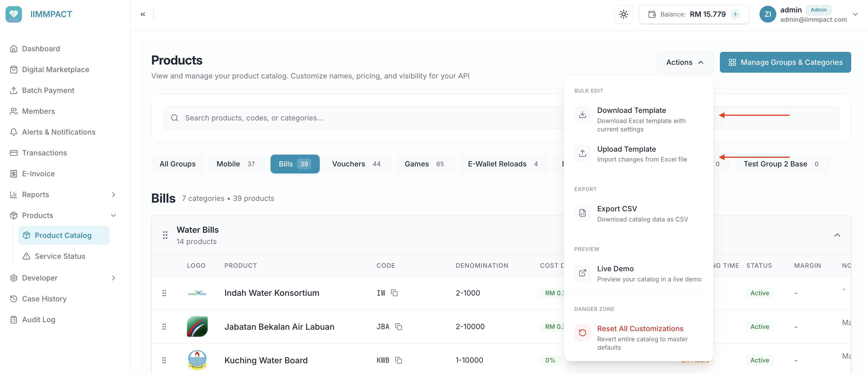Click the PRODUCT column header

point(241,265)
